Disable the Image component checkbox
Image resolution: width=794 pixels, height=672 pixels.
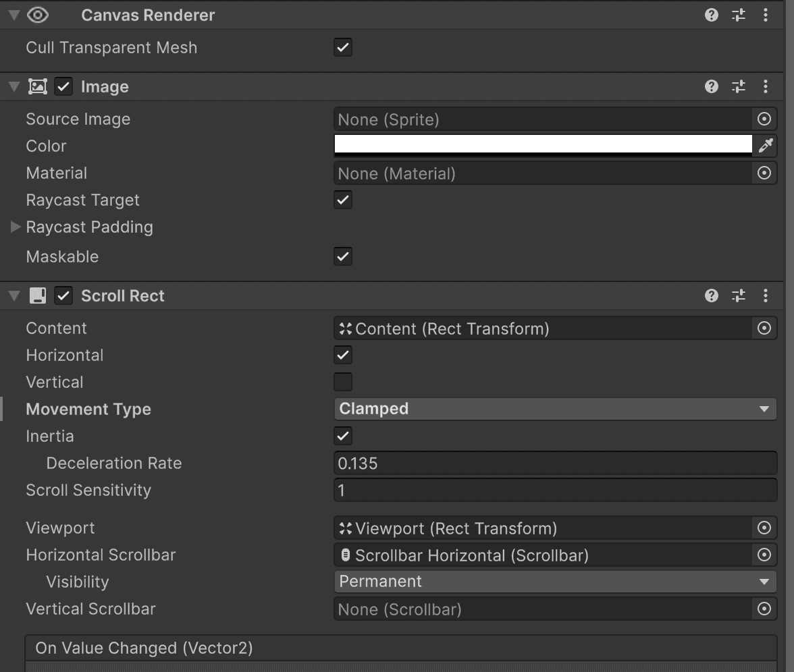pyautogui.click(x=63, y=86)
